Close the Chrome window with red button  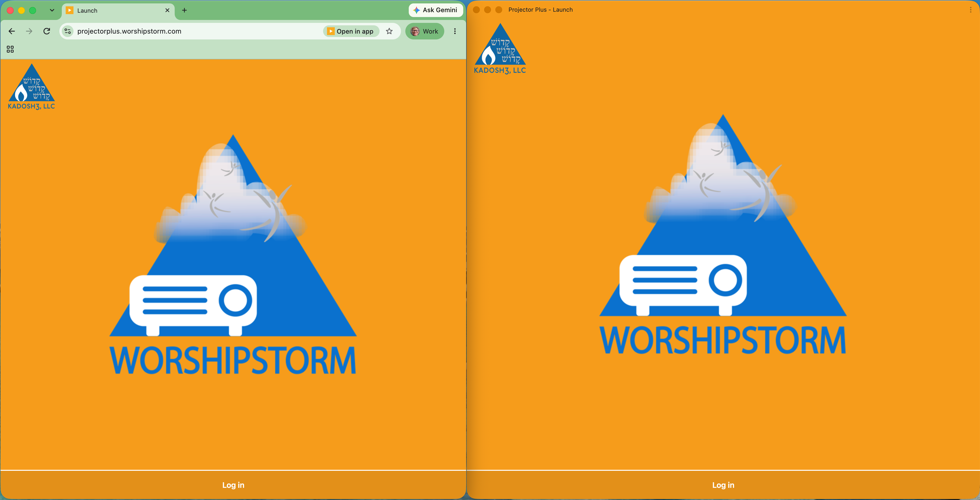[10, 10]
